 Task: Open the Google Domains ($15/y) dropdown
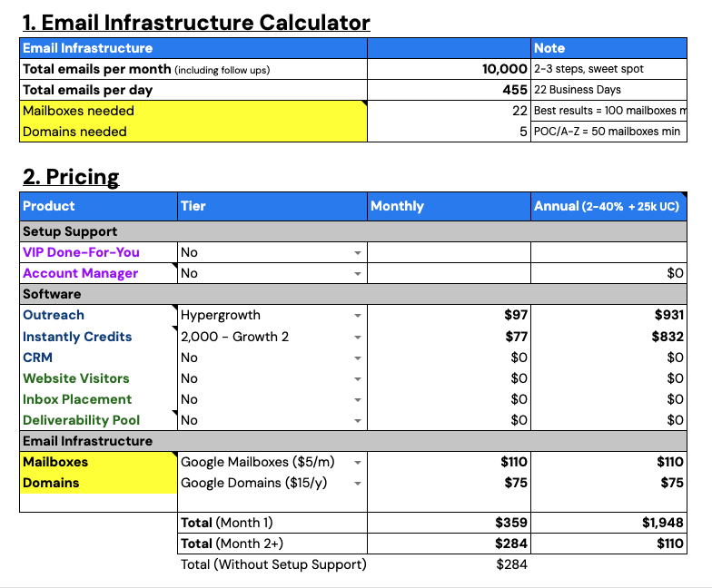pos(358,483)
